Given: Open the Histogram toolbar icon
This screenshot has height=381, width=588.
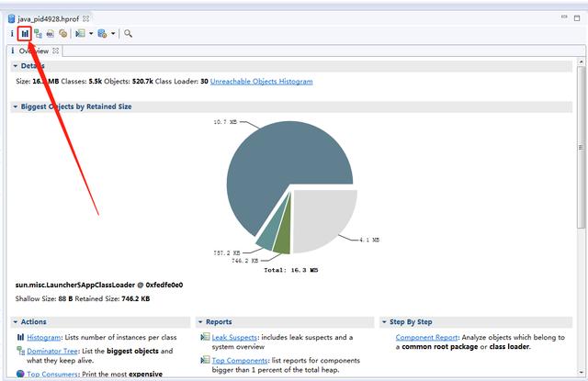Looking at the screenshot, I should 25,34.
